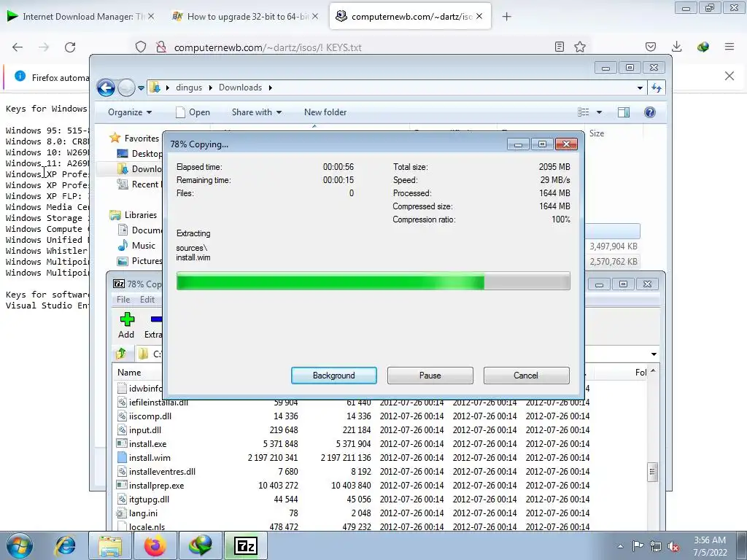Open Explorer help button
This screenshot has height=560, width=747.
[650, 112]
